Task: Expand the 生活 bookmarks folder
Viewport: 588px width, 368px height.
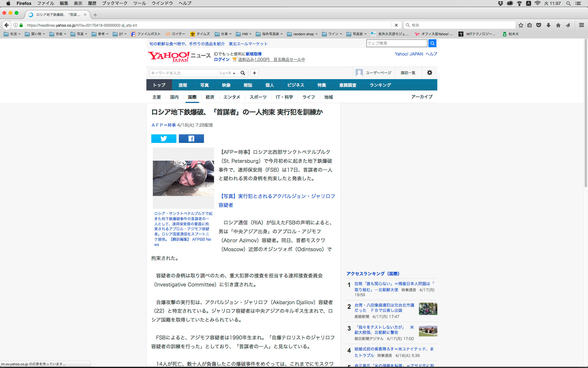Action: [x=12, y=34]
